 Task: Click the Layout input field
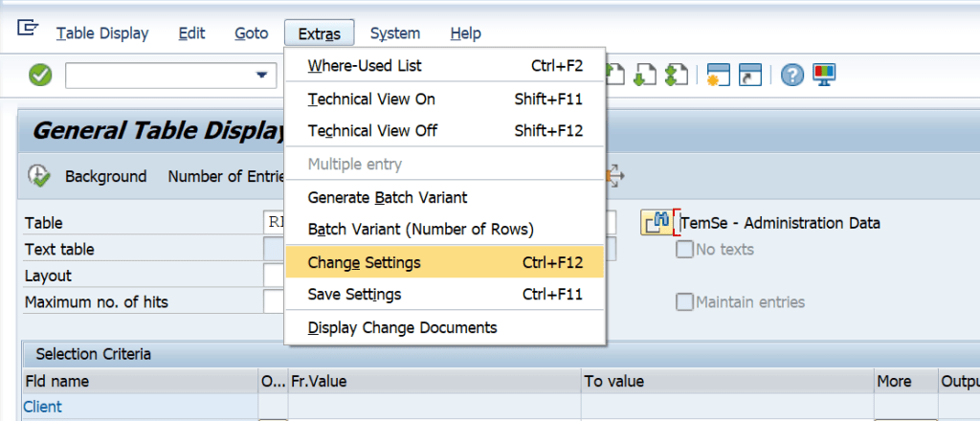[x=274, y=276]
